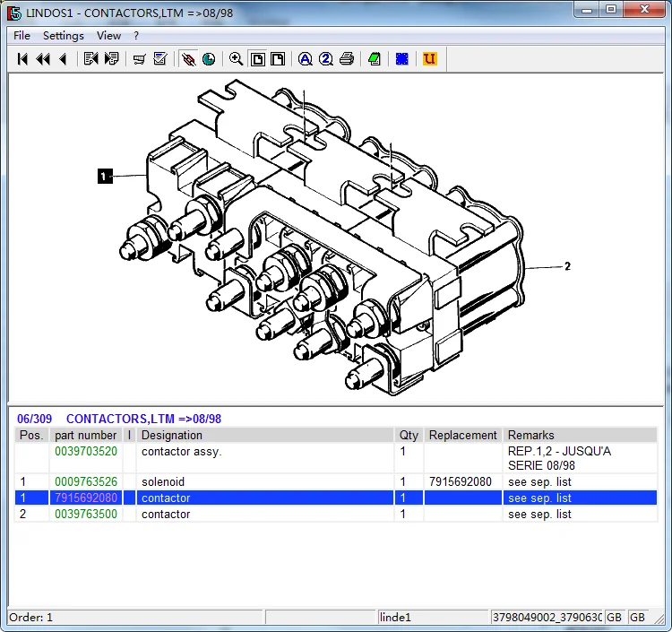The height and width of the screenshot is (632, 672).
Task: Click the blue circled 2 search icon
Action: click(x=326, y=59)
